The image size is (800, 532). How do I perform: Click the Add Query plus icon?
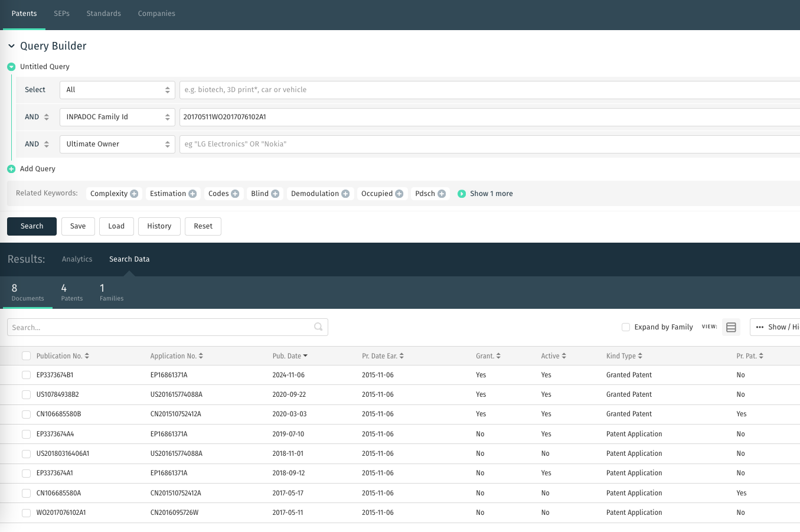tap(11, 169)
